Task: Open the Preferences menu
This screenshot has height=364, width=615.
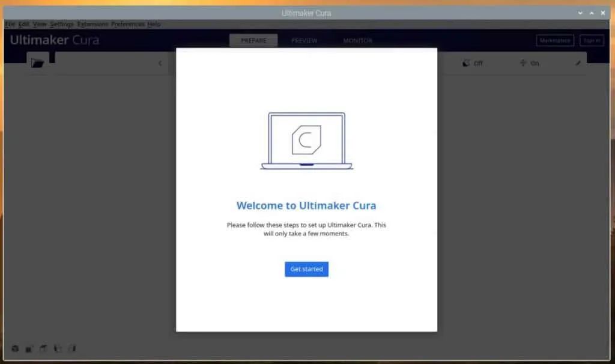Action: (x=128, y=24)
